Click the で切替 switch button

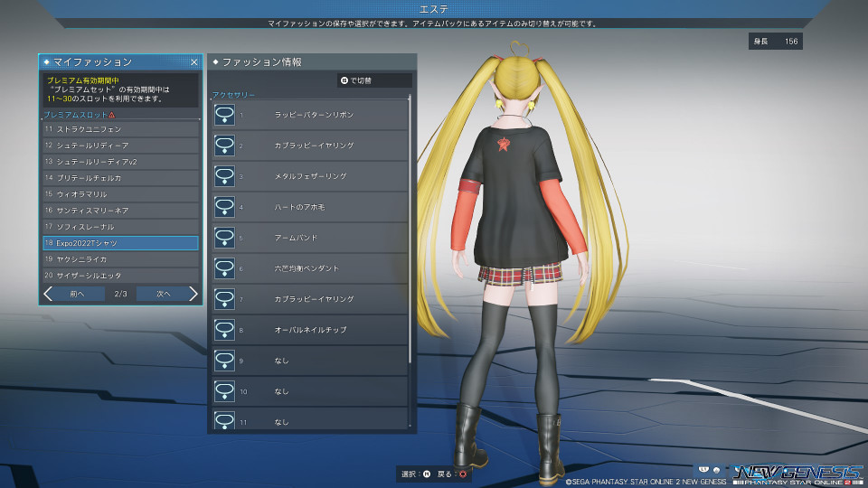pyautogui.click(x=374, y=80)
